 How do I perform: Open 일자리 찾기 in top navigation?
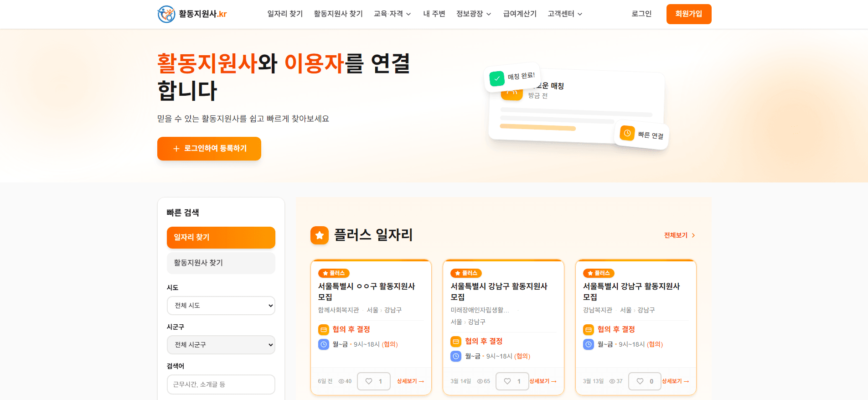click(285, 14)
